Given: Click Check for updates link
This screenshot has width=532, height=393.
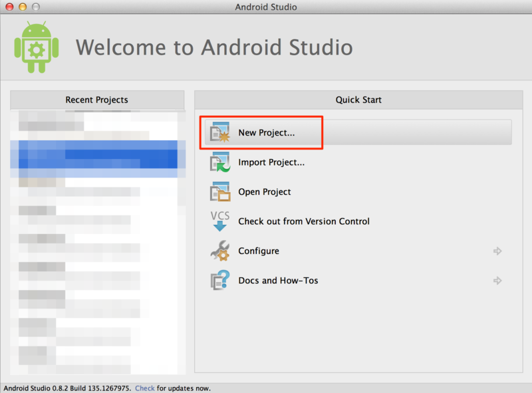Looking at the screenshot, I should pyautogui.click(x=144, y=388).
